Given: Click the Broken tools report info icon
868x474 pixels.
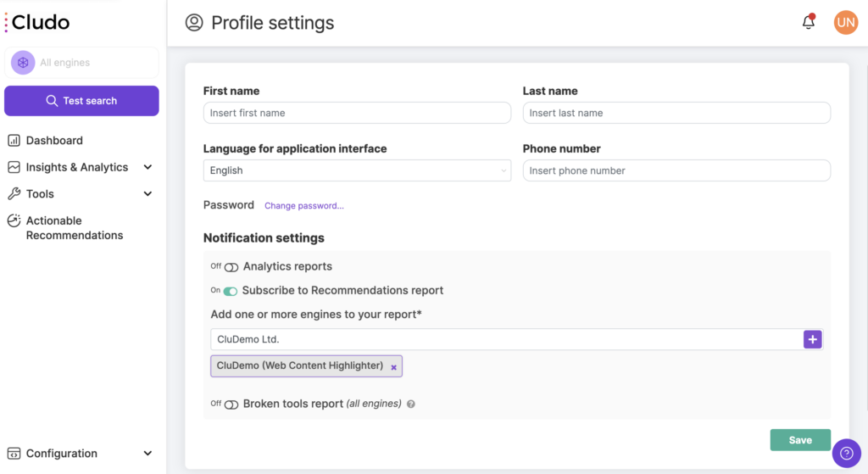Looking at the screenshot, I should tap(411, 404).
